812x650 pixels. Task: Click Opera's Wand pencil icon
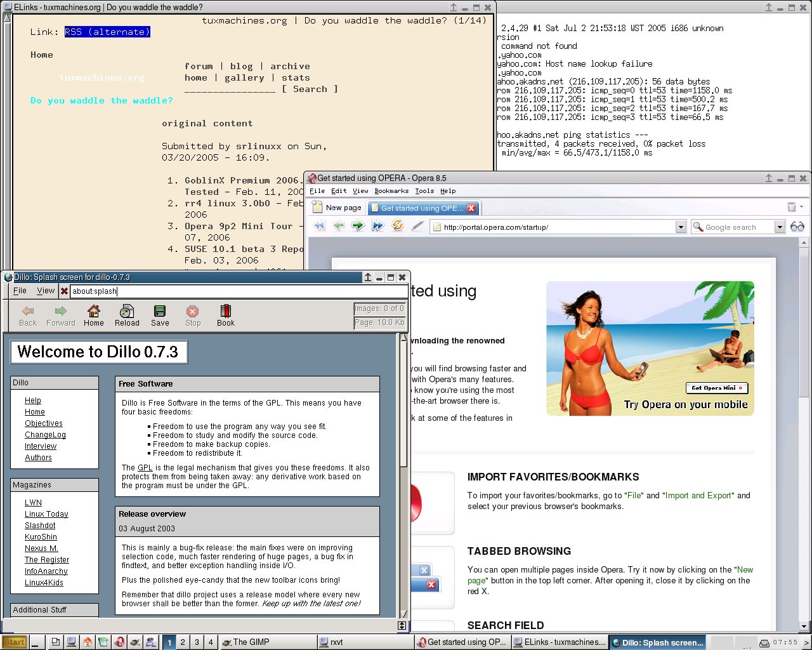pos(417,226)
